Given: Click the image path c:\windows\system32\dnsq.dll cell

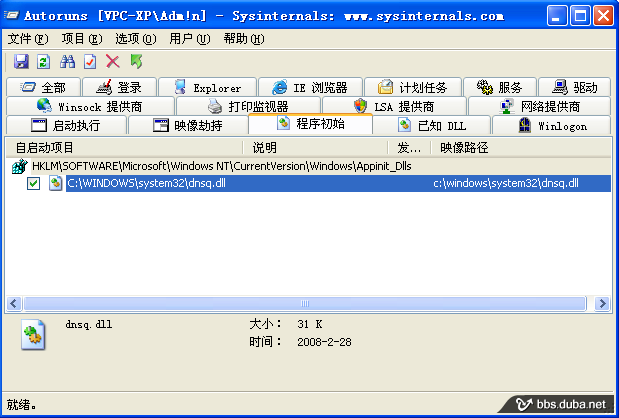Looking at the screenshot, I should tap(506, 183).
